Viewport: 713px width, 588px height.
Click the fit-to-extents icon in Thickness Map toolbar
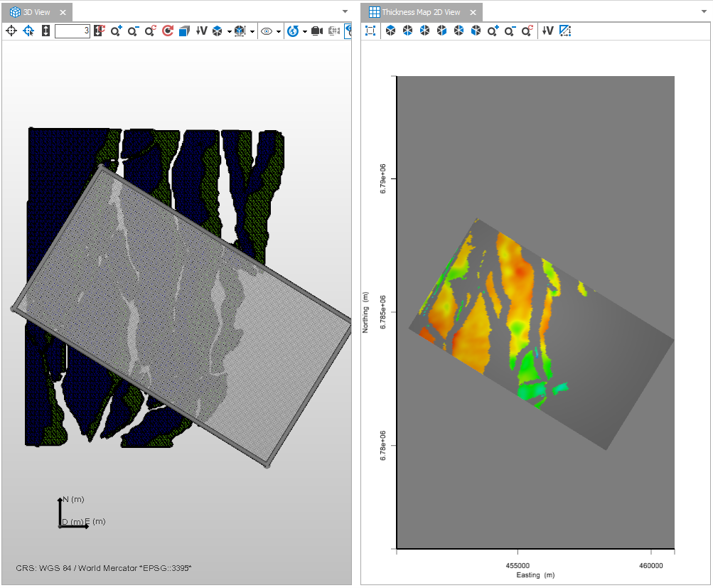pyautogui.click(x=370, y=31)
